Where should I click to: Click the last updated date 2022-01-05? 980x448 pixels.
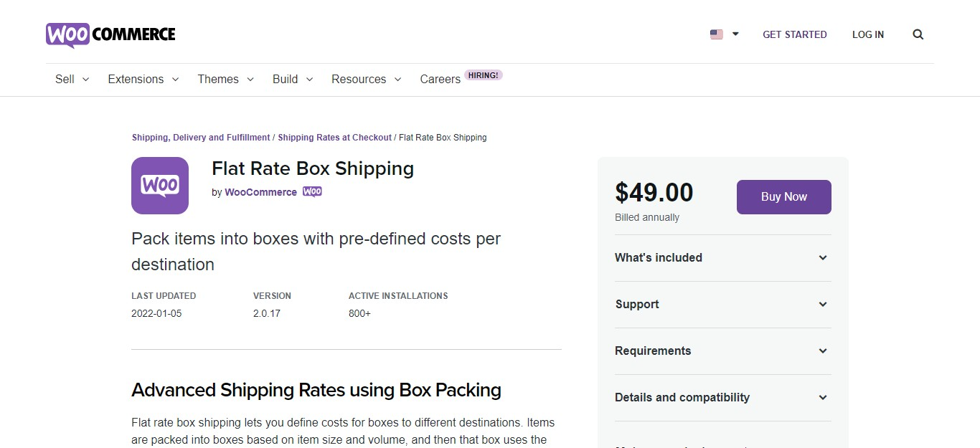[156, 313]
